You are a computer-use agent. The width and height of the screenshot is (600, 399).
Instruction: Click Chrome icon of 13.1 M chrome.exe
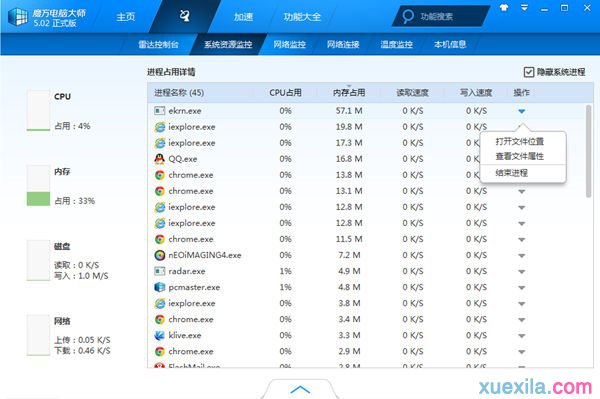point(159,191)
